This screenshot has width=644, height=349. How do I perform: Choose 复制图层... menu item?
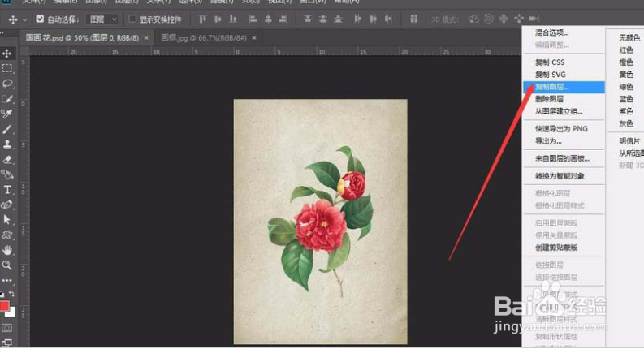click(x=564, y=87)
